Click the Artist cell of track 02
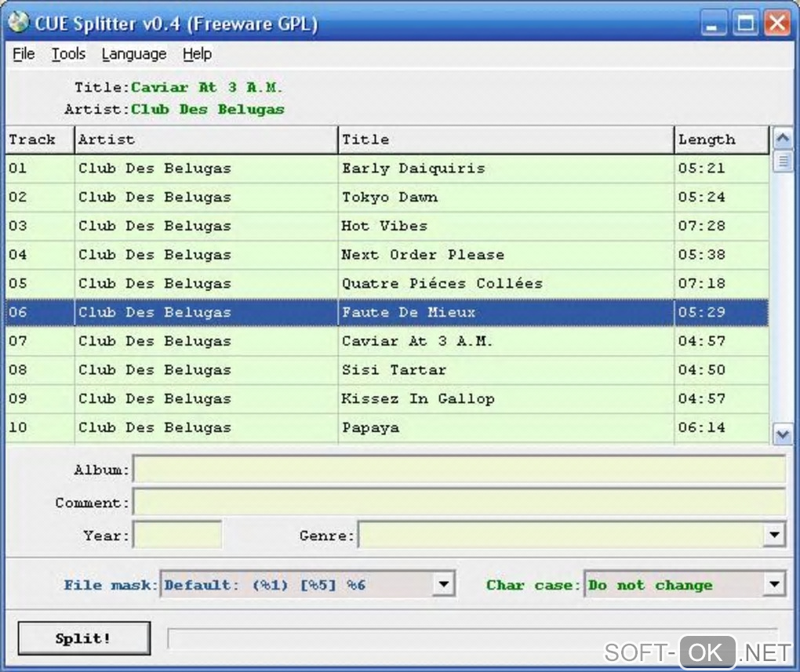800x672 pixels. pyautogui.click(x=206, y=198)
